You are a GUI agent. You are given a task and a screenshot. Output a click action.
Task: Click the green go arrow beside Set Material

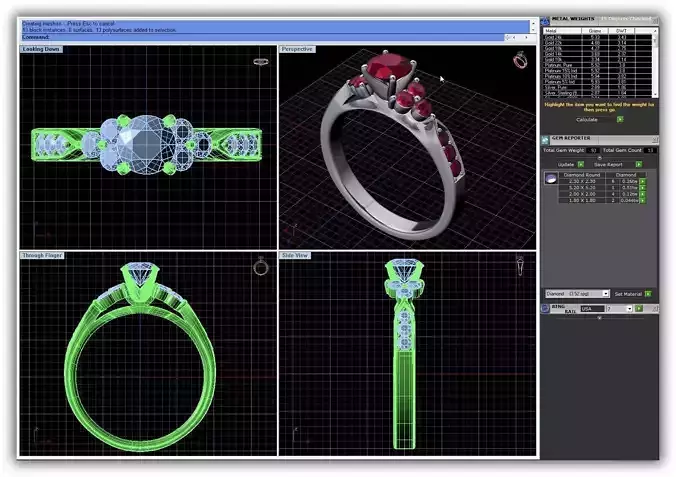[648, 294]
